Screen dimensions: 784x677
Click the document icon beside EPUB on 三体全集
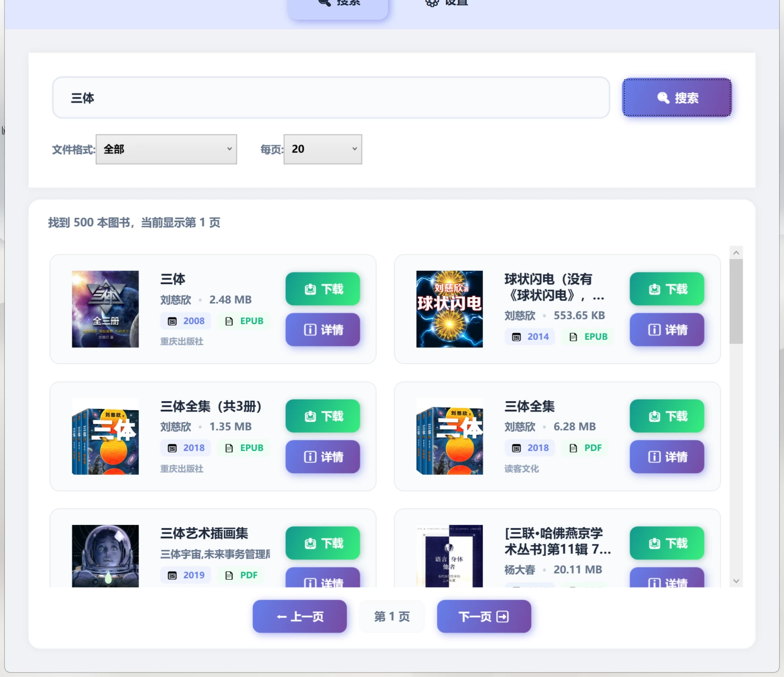point(230,447)
